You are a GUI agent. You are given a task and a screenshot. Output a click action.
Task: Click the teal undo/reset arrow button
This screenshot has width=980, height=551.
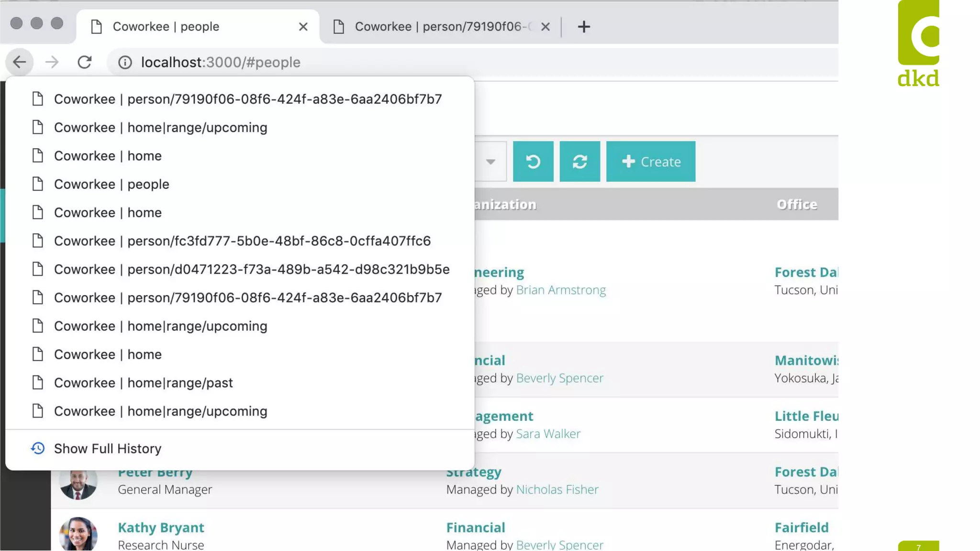533,162
